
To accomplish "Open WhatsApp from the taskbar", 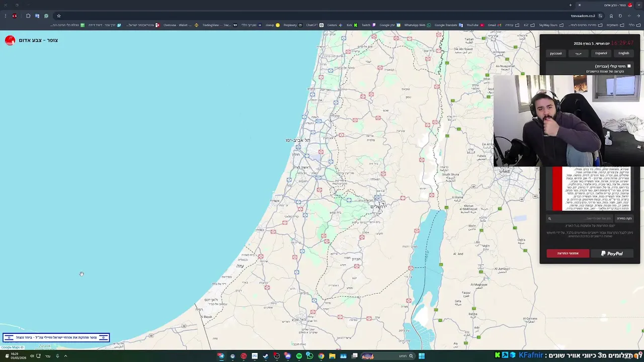I will [x=310, y=356].
